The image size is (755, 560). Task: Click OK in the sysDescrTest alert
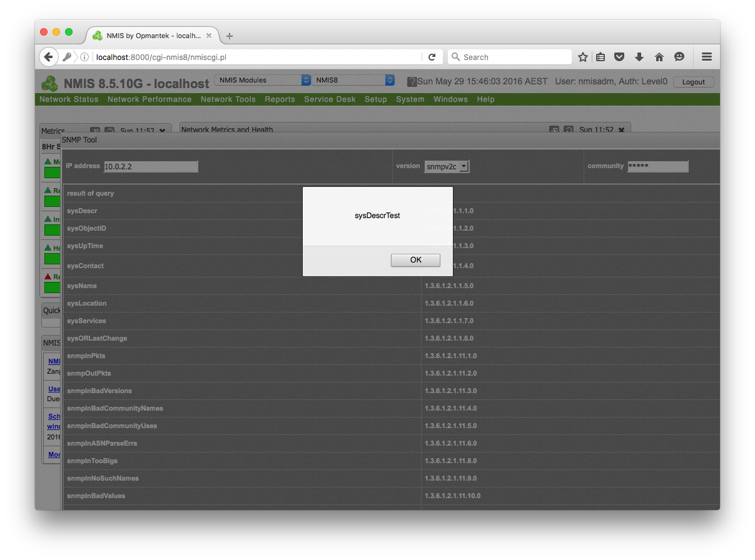(415, 260)
